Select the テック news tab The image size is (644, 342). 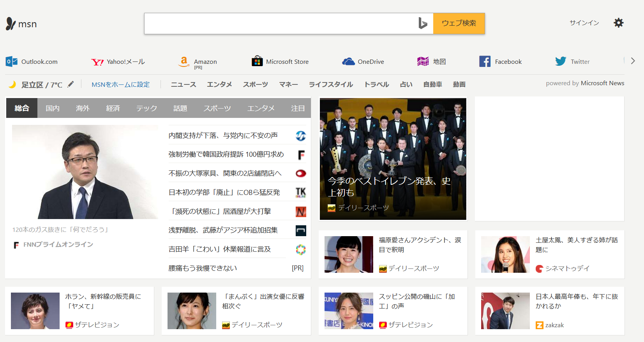point(146,108)
